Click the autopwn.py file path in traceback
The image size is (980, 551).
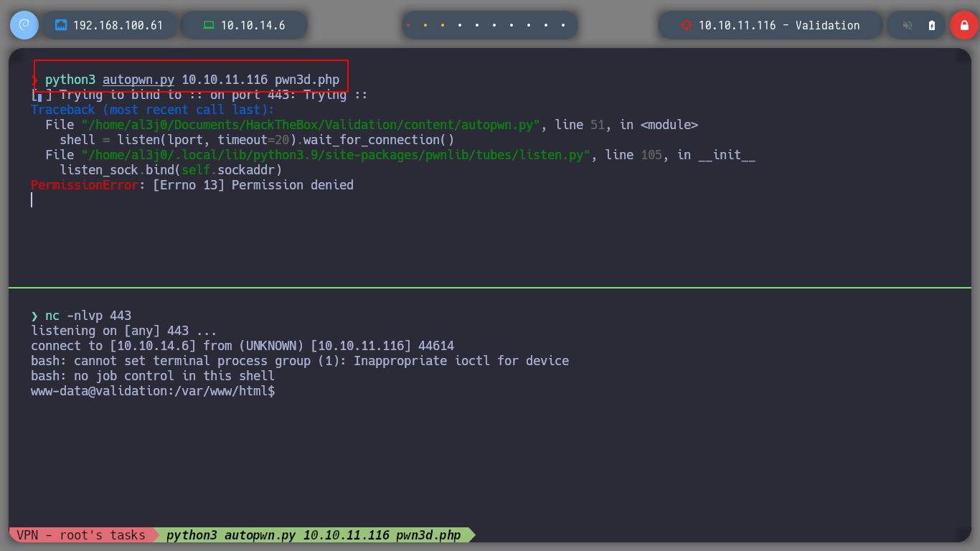tap(311, 125)
